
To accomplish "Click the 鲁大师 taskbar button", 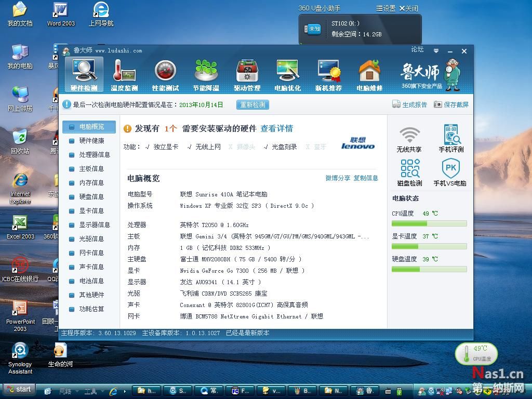I will pos(364,391).
